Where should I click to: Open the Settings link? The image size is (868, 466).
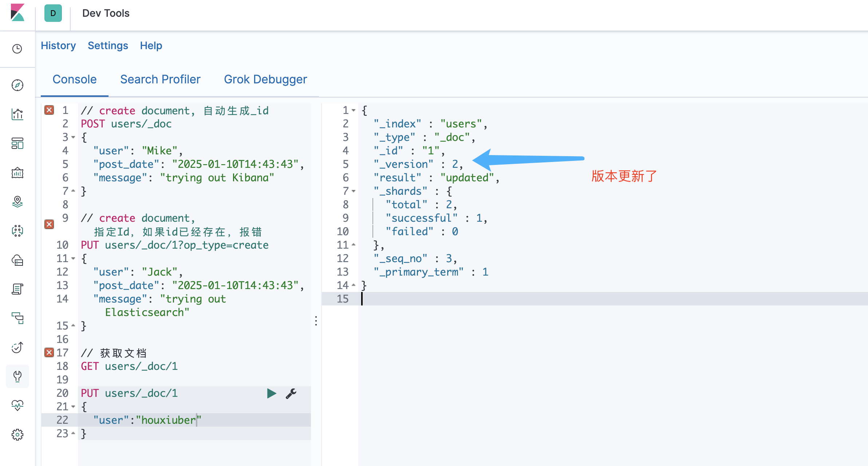tap(108, 46)
